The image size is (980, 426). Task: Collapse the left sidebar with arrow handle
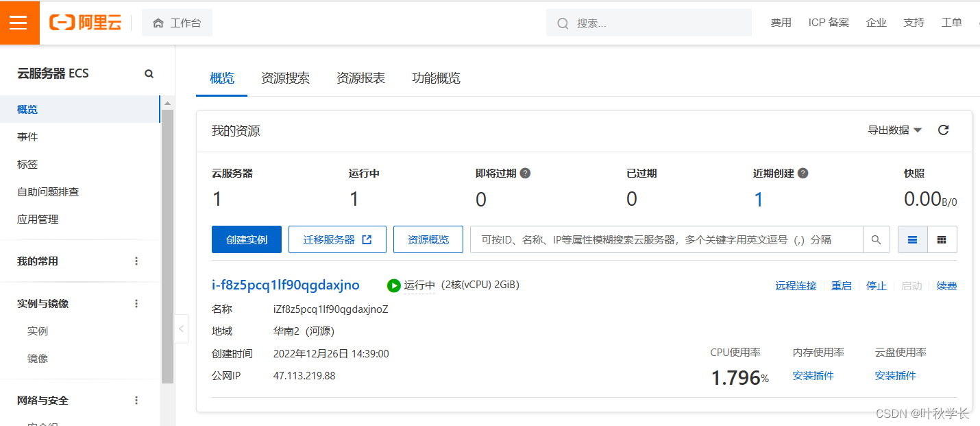coord(181,329)
